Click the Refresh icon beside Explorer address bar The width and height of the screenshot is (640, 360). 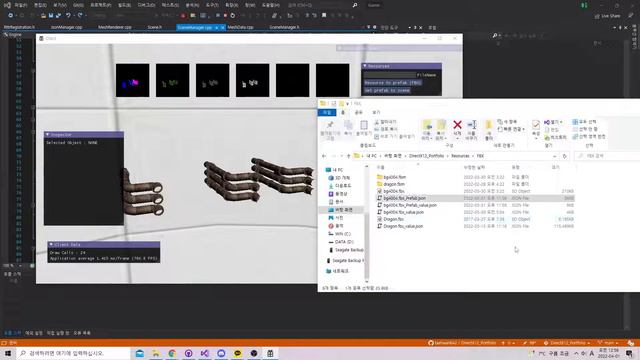click(x=564, y=156)
